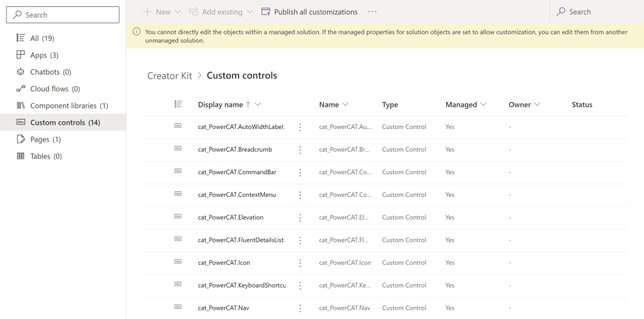Click the Tables grid icon in sidebar
Image resolution: width=644 pixels, height=319 pixels.
point(21,156)
